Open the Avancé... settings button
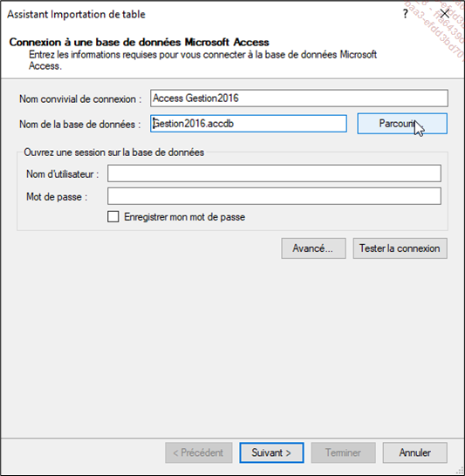Screen dimensions: 465x476 pos(313,248)
